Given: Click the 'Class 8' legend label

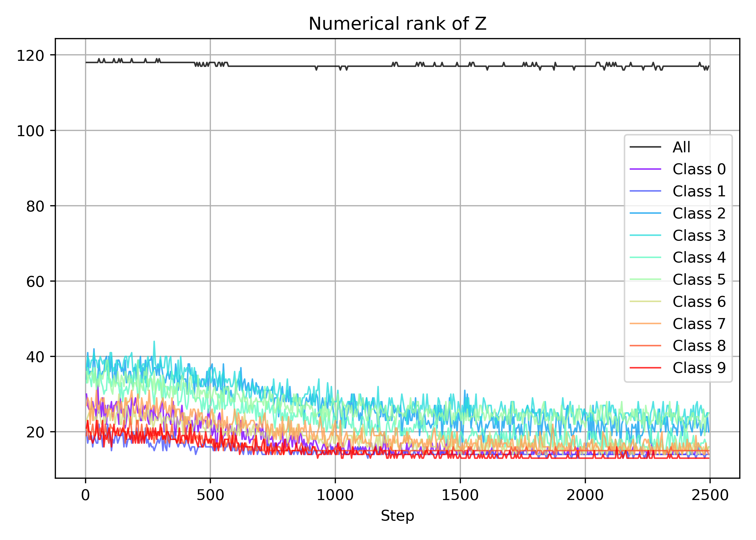Looking at the screenshot, I should pyautogui.click(x=699, y=346).
